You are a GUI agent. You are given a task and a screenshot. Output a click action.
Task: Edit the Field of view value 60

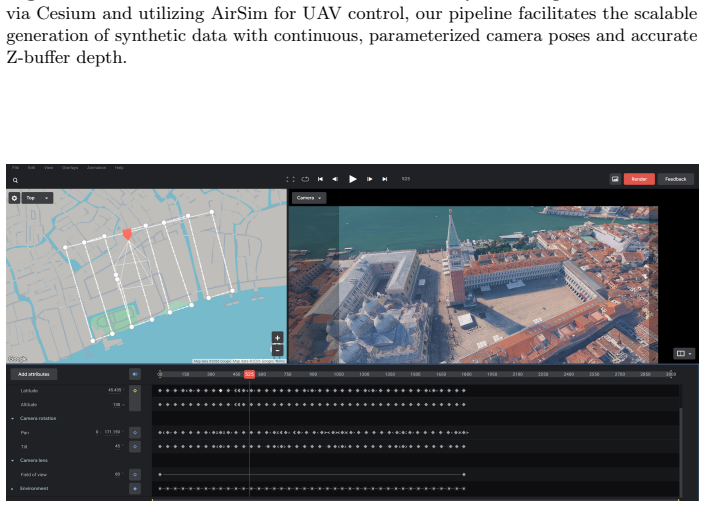pos(118,474)
